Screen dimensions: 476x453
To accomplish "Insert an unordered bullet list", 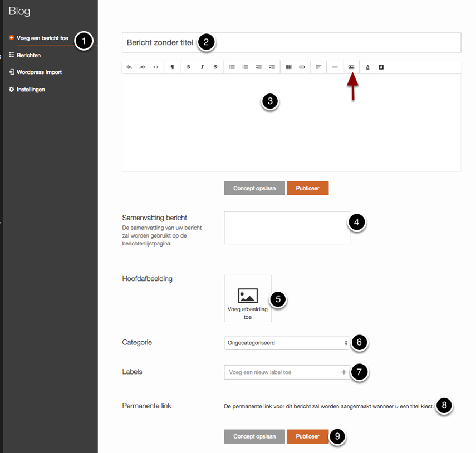I will point(232,67).
